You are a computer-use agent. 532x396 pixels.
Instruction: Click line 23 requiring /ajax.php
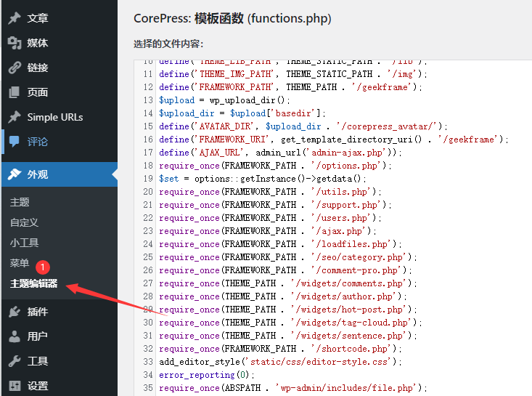coord(268,231)
